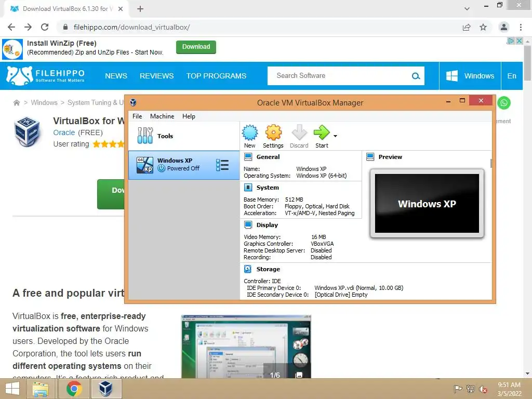Start the VM with green arrow
The height and width of the screenshot is (399, 532).
point(321,132)
